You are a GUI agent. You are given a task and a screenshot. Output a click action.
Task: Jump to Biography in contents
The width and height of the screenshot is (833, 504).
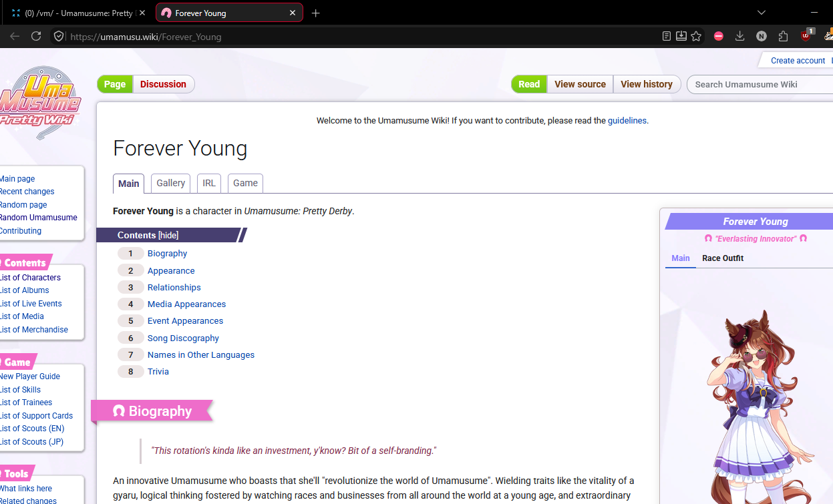coord(167,254)
